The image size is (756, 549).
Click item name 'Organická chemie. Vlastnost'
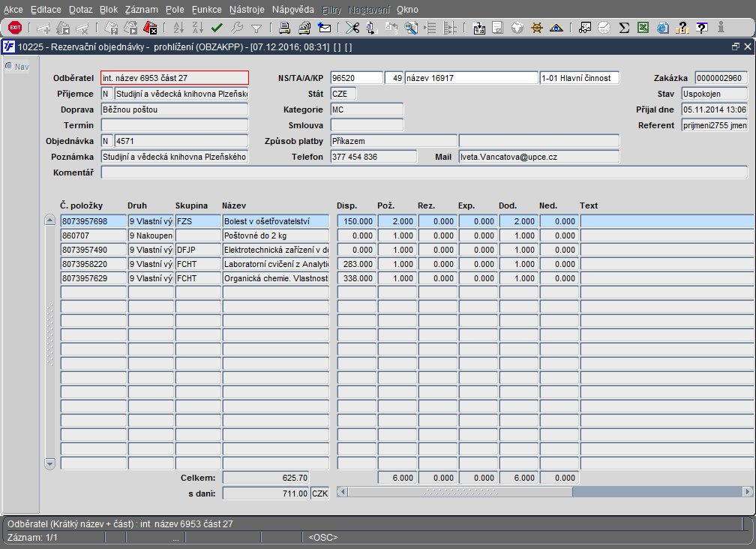(276, 278)
